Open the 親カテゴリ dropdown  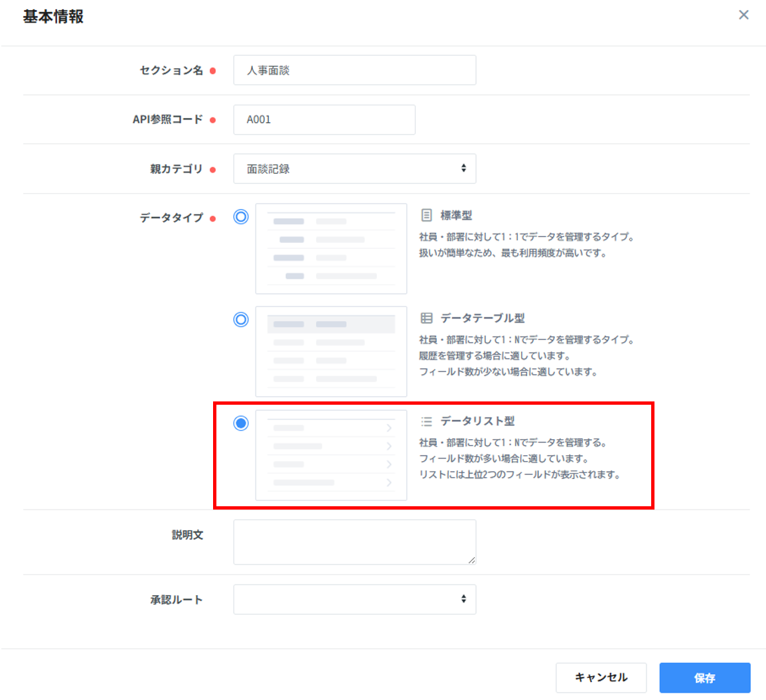354,169
